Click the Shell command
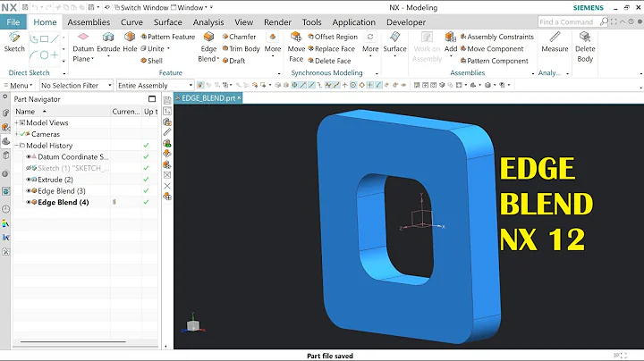644x361 pixels. click(151, 61)
